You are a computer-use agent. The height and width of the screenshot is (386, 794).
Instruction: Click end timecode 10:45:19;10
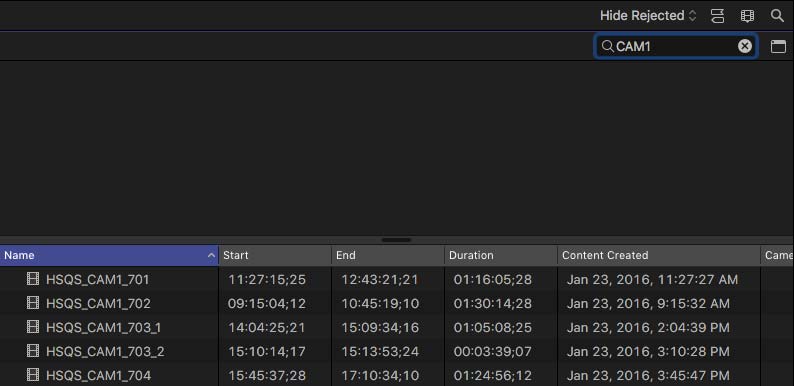tap(380, 303)
